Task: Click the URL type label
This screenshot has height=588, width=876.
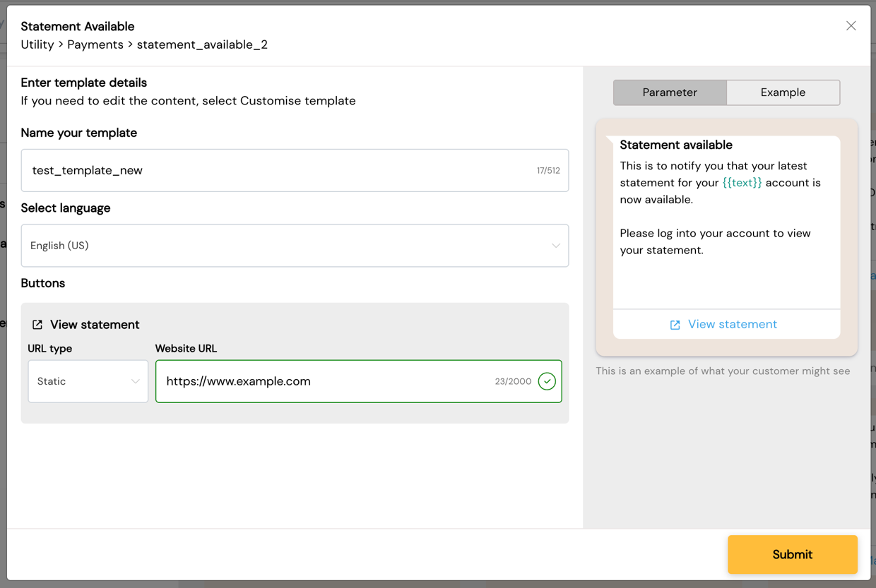Action: point(50,349)
